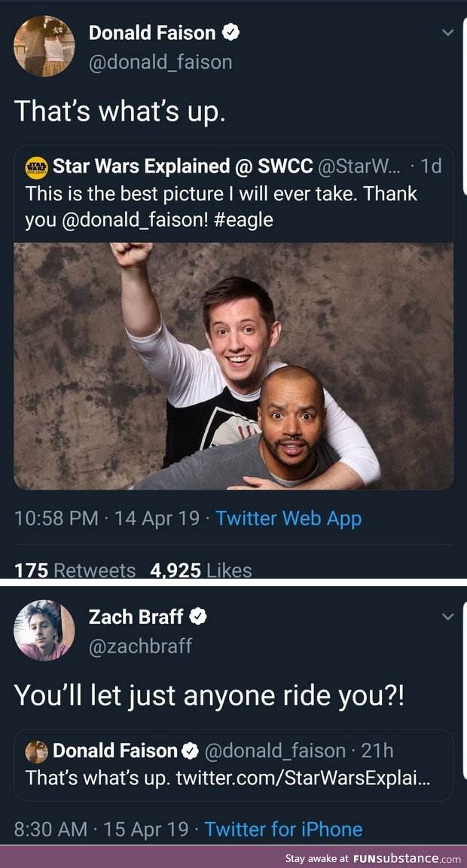Click the @donald_faison handle under the name
Viewport: 467px width, 868px height.
click(160, 62)
